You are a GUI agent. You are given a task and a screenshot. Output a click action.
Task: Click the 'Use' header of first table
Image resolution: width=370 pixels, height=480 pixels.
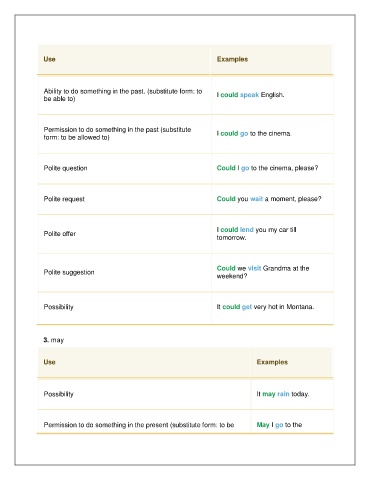49,59
